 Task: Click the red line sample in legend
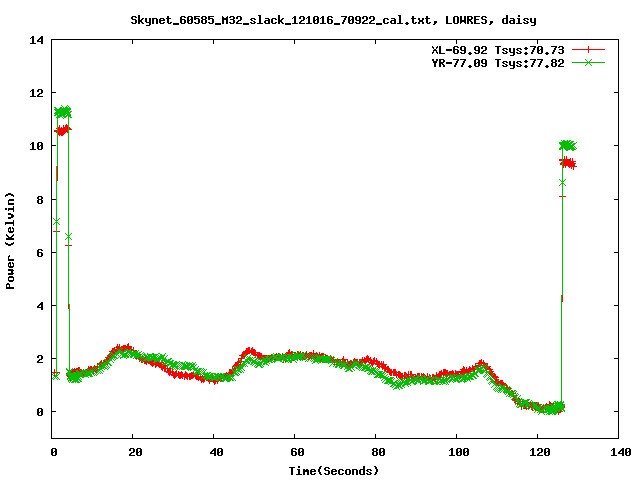(588, 50)
